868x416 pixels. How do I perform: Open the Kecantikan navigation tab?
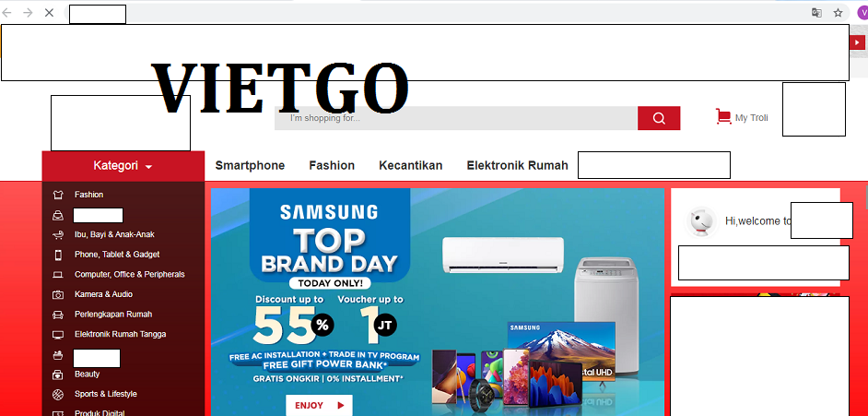coord(411,165)
